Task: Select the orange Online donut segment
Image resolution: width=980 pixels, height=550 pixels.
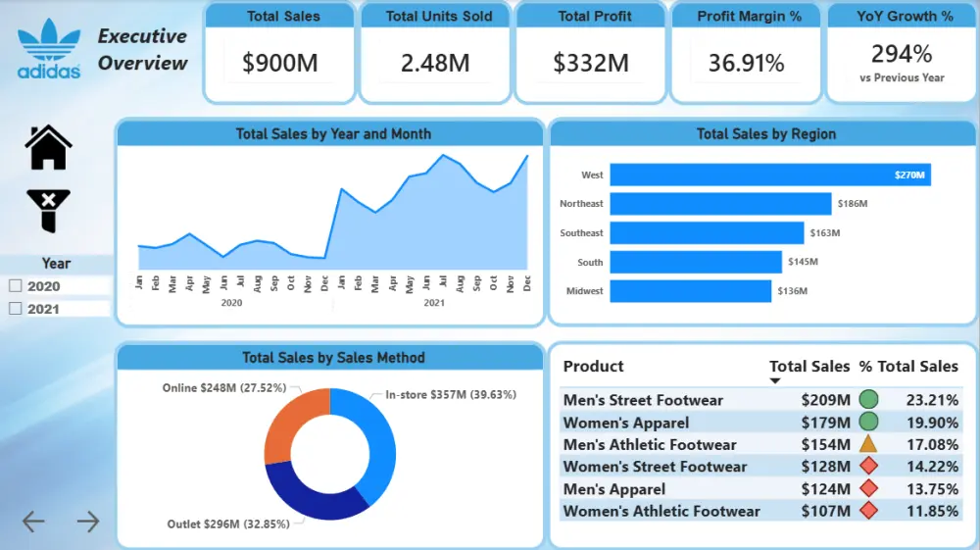Action: coord(289,422)
